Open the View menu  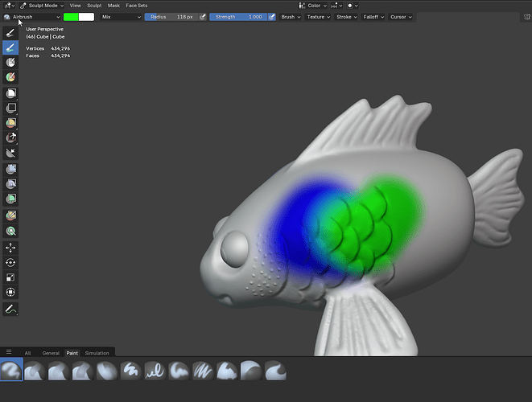coord(76,6)
